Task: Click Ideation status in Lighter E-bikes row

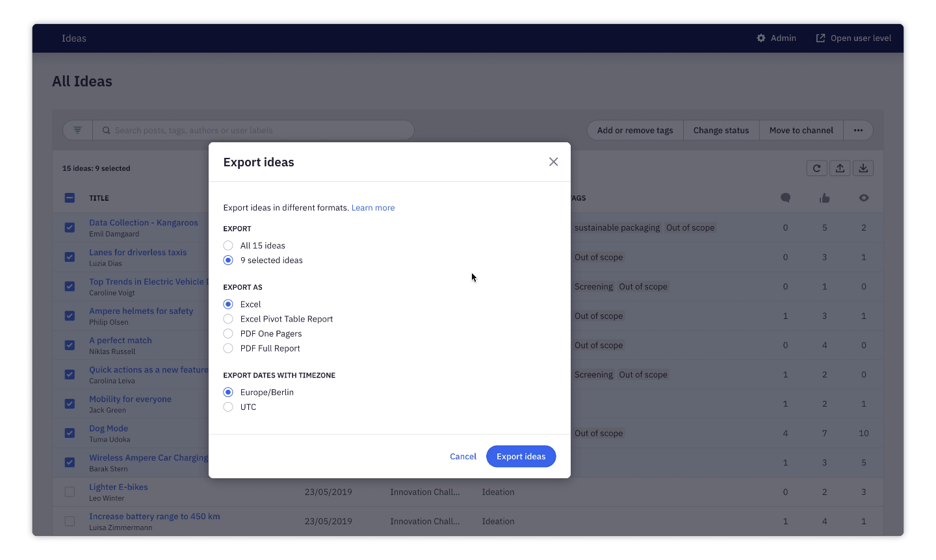Action: [x=498, y=492]
